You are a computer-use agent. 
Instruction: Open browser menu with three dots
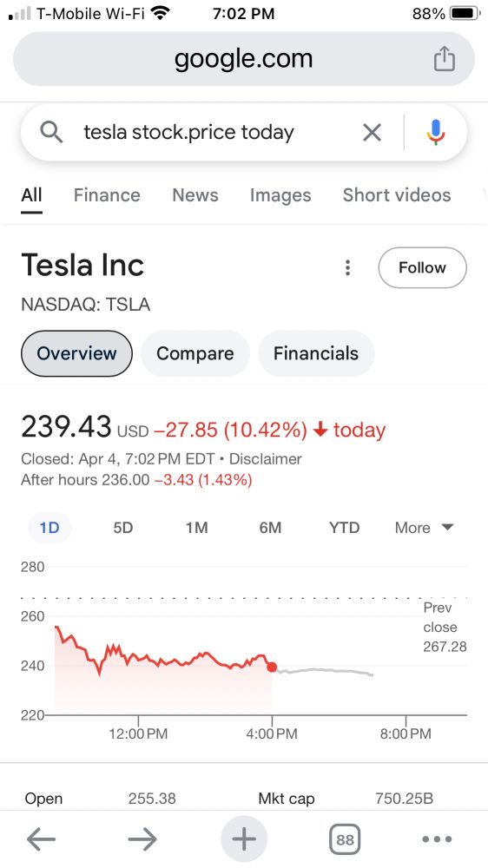437,839
